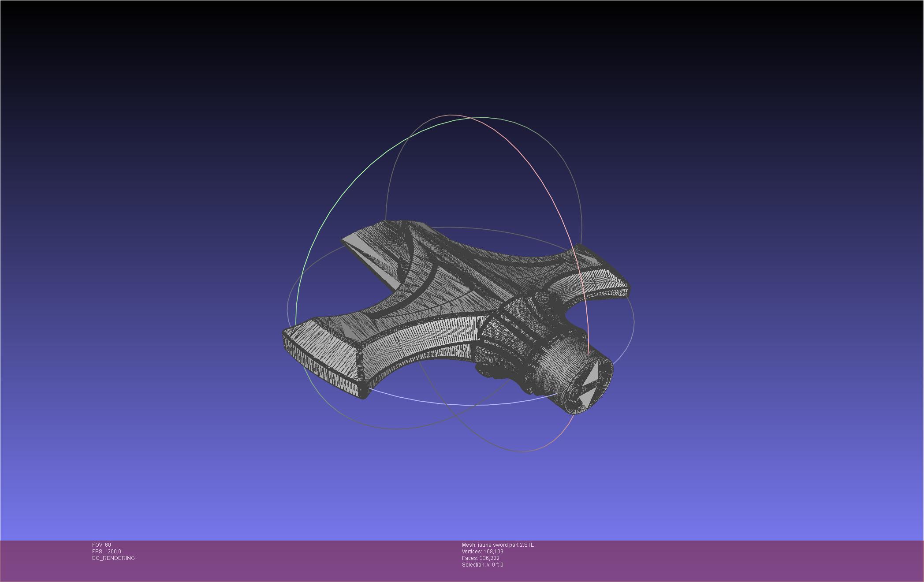The height and width of the screenshot is (582, 924).
Task: Click the empty dark background above the model
Action: click(463, 57)
